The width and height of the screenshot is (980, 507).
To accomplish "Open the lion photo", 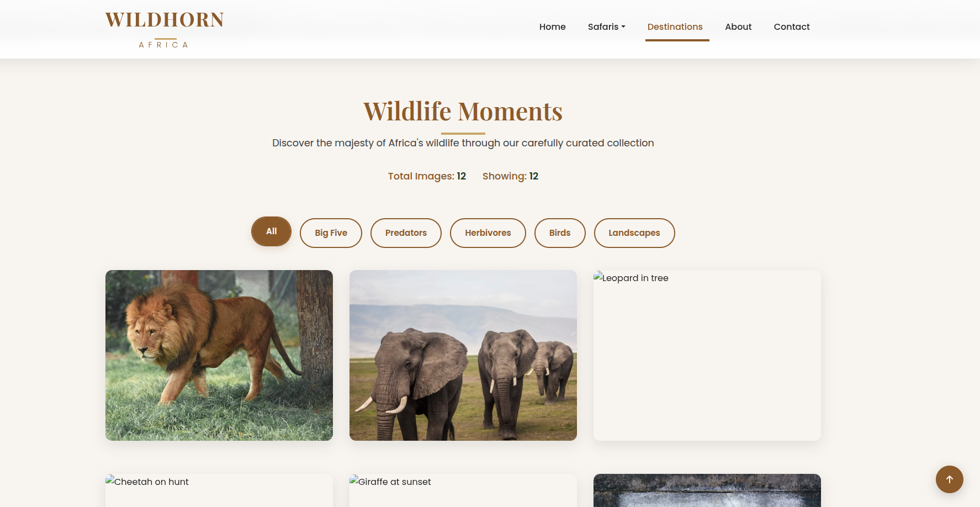I will [x=219, y=355].
